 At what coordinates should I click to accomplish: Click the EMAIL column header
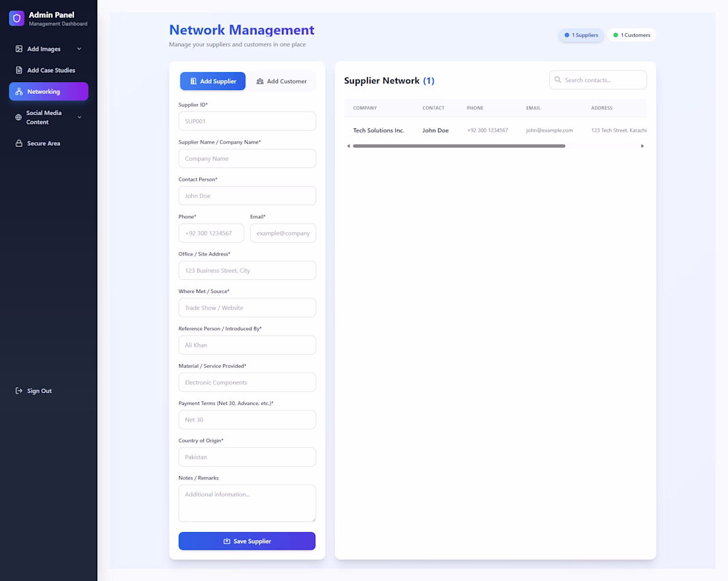click(533, 108)
